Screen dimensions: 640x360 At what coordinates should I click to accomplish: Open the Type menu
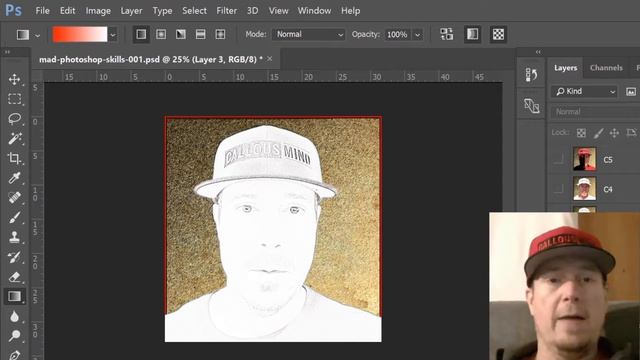click(162, 11)
